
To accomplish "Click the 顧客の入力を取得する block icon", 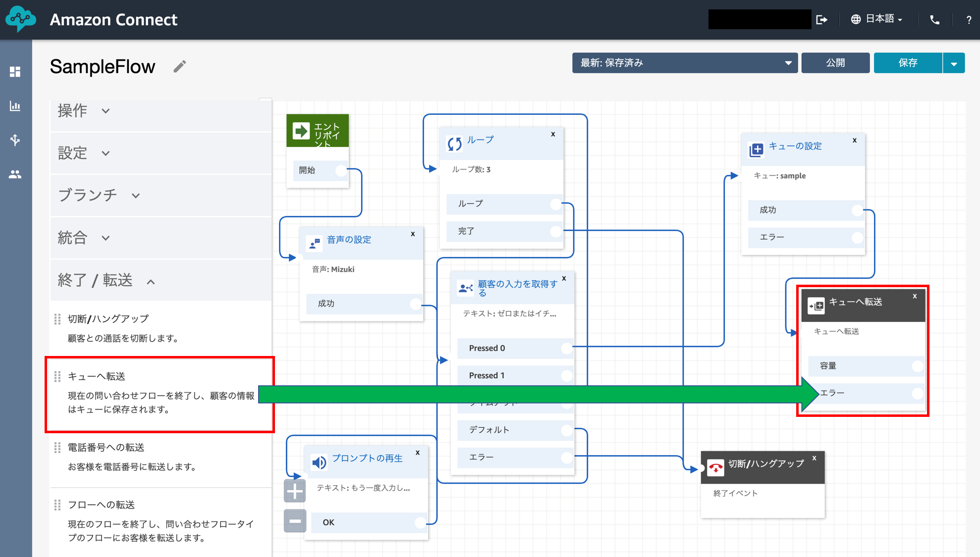I will click(x=466, y=288).
